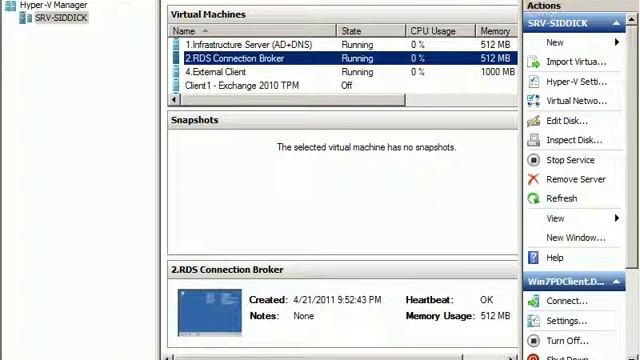Image resolution: width=640 pixels, height=360 pixels.
Task: Choose Remove Server action
Action: pyautogui.click(x=576, y=179)
